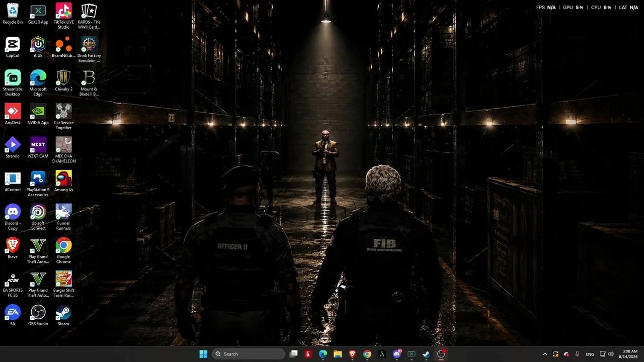Open the Burger Shift Team Rush icon
644x362 pixels.
pos(63,285)
